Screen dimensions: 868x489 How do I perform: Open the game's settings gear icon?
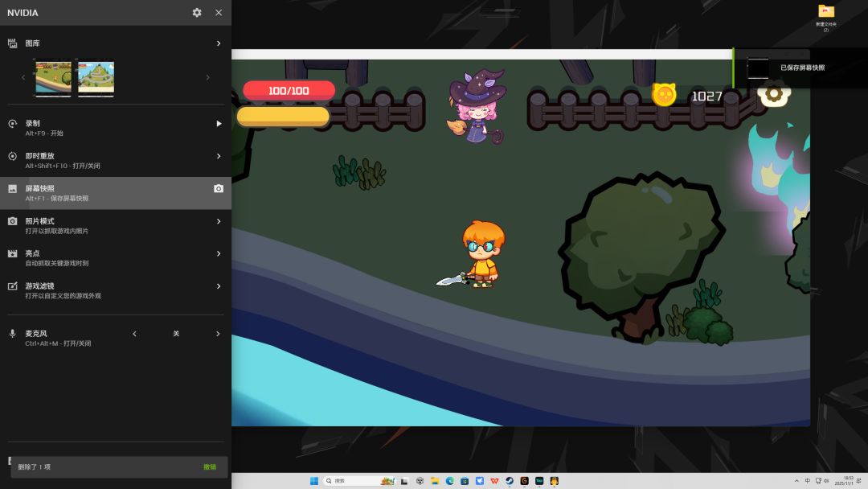click(x=773, y=94)
